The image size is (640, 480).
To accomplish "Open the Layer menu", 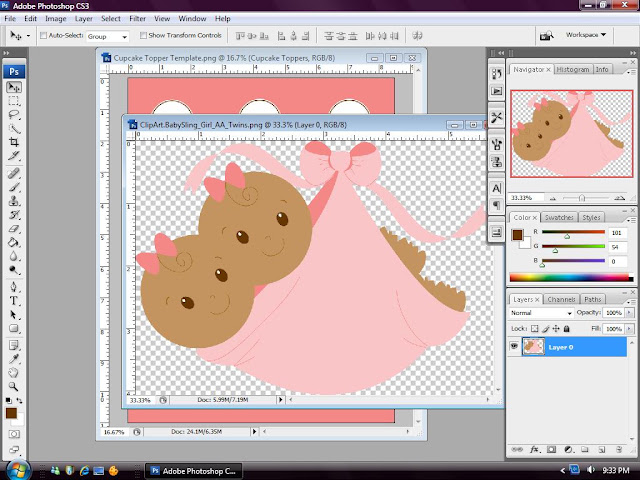I will point(83,18).
